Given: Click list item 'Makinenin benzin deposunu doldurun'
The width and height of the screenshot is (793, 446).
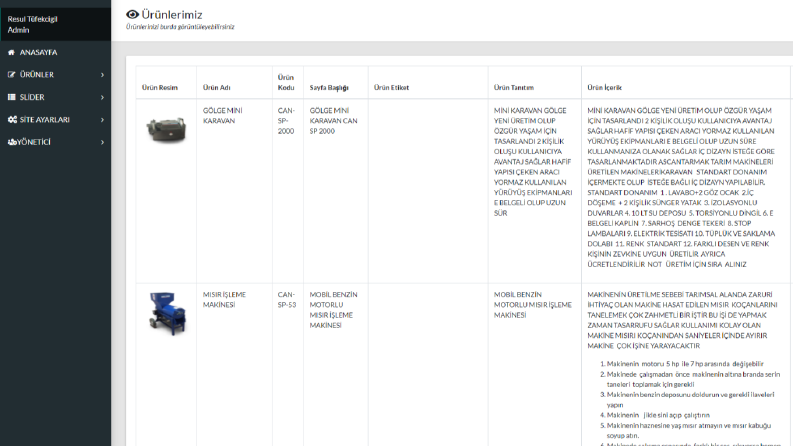Looking at the screenshot, I should (690, 399).
